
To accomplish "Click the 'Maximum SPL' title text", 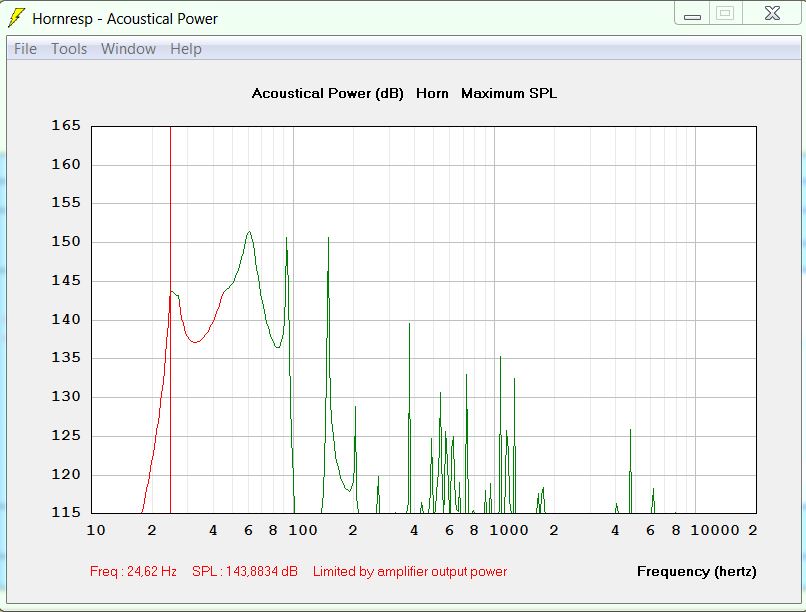I will pos(509,94).
